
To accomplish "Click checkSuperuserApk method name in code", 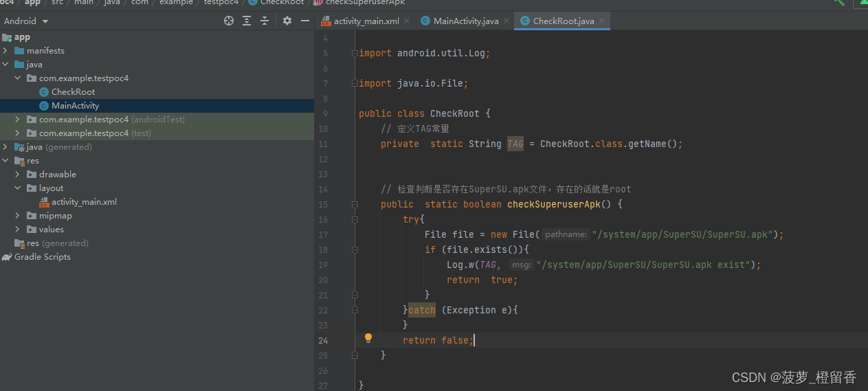I will pyautogui.click(x=554, y=204).
